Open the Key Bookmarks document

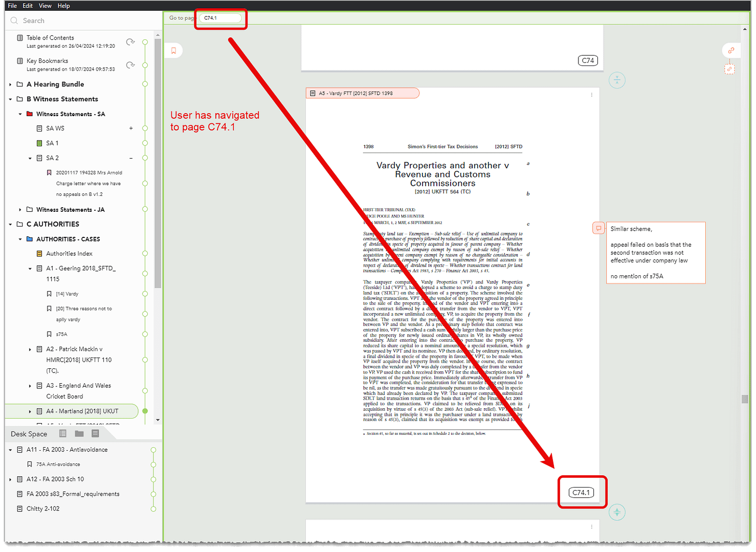coord(47,61)
